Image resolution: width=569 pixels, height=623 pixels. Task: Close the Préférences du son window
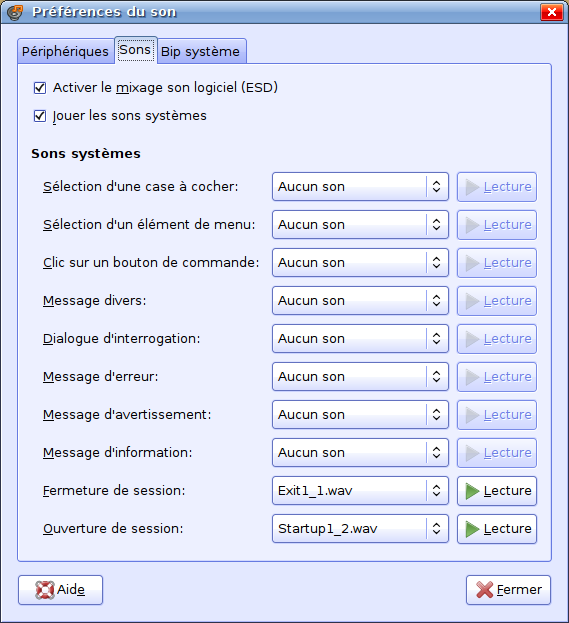(x=552, y=12)
